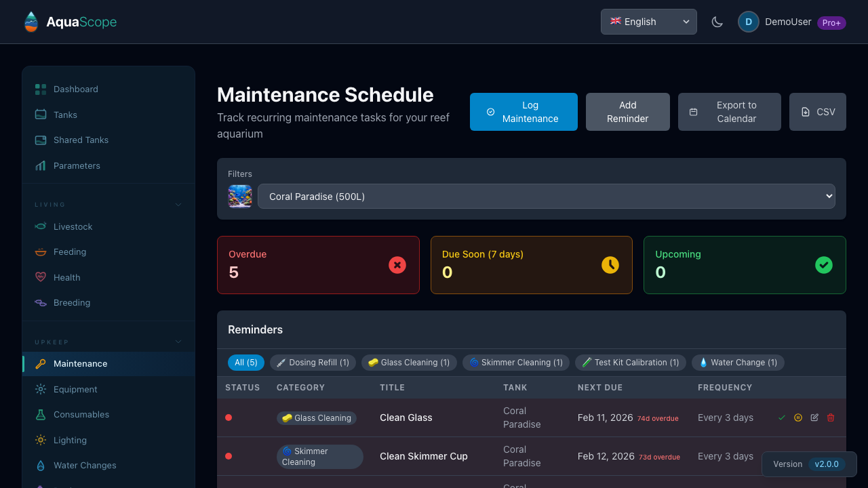Open the English language selector
This screenshot has height=488, width=868.
648,21
